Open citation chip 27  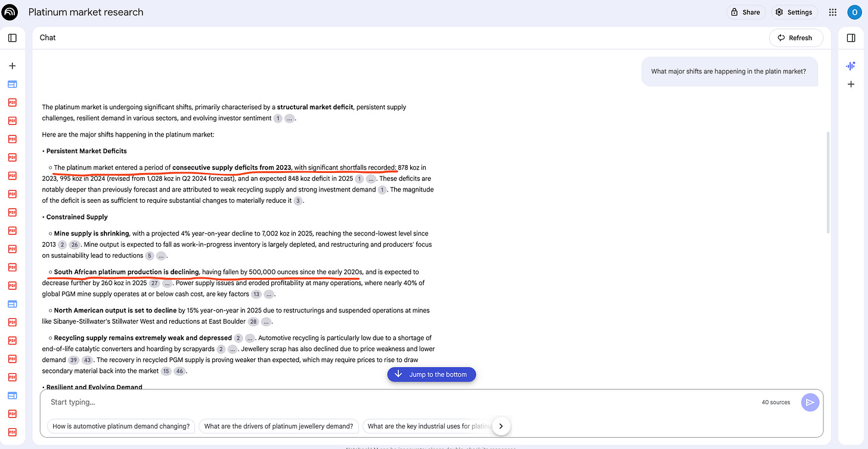click(x=154, y=283)
